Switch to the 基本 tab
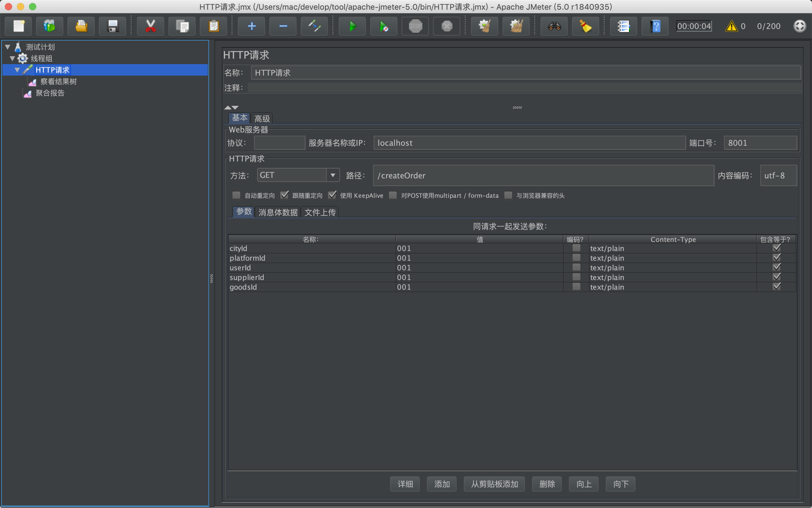The height and width of the screenshot is (508, 812). (x=240, y=118)
